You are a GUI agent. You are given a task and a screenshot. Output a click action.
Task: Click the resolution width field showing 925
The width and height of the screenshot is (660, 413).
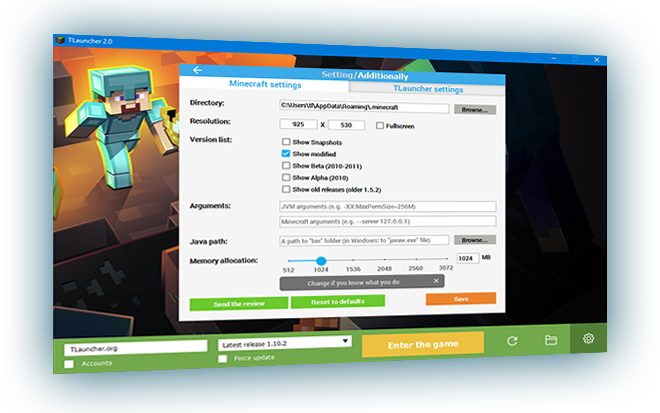coord(298,124)
